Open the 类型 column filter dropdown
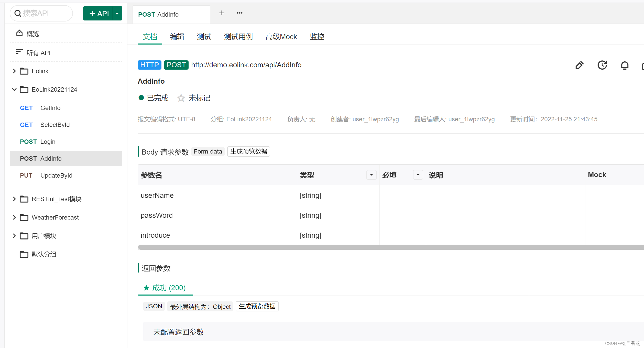Image resolution: width=644 pixels, height=348 pixels. (x=371, y=175)
